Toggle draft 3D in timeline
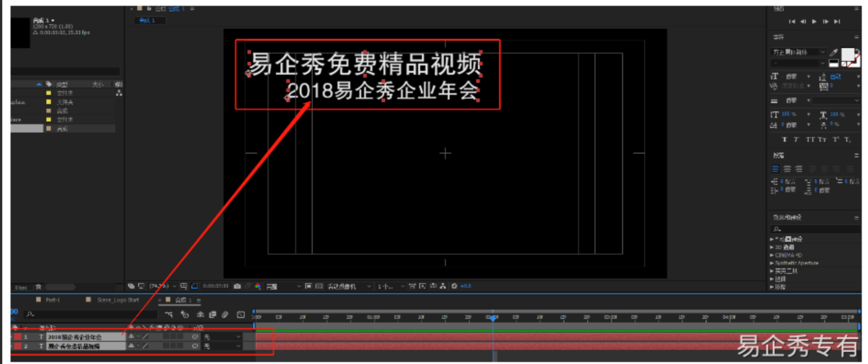This screenshot has height=364, width=868. click(185, 315)
